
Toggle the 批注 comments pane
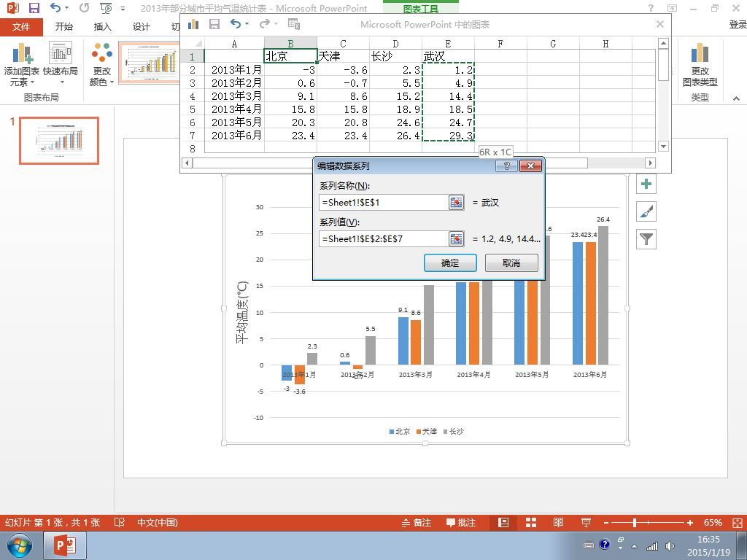461,522
